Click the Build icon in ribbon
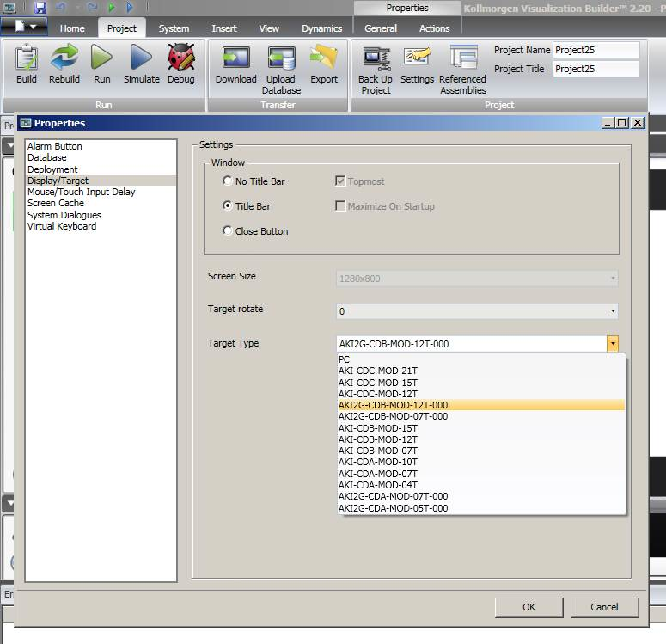 [27, 57]
